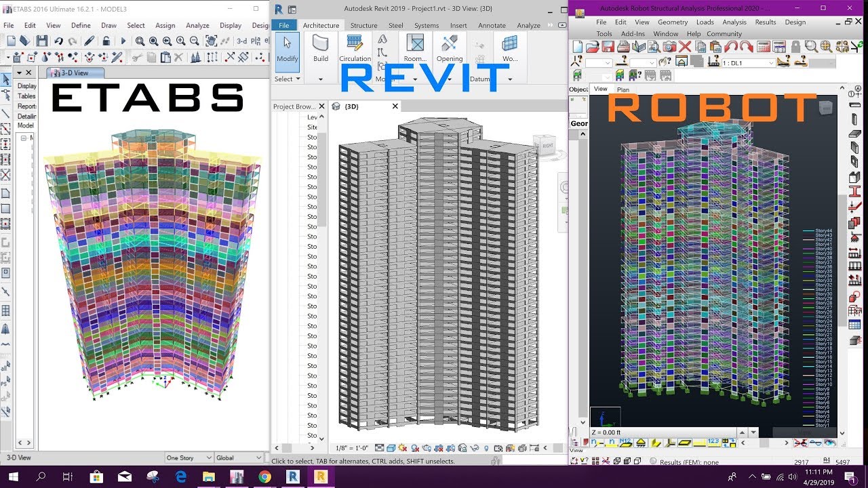Save the ETABS model with floppy icon
This screenshot has height=488, width=868.
click(x=42, y=41)
